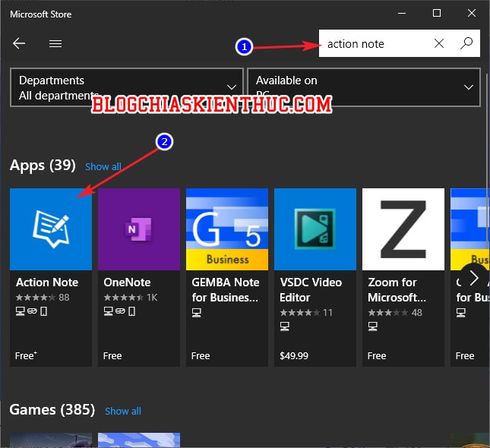Open the OneNote app tile icon
The width and height of the screenshot is (490, 448).
pos(139,229)
